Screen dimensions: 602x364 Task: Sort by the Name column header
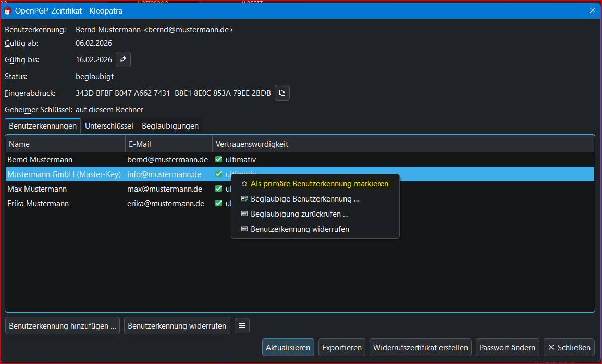point(65,144)
